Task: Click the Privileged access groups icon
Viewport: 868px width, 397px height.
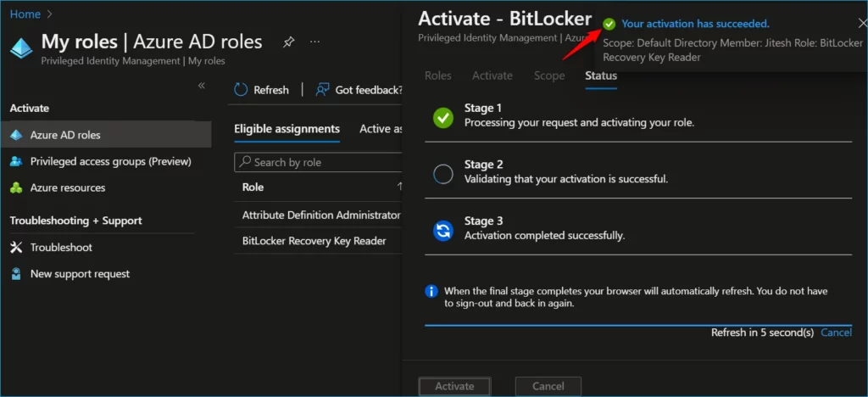Action: point(16,162)
